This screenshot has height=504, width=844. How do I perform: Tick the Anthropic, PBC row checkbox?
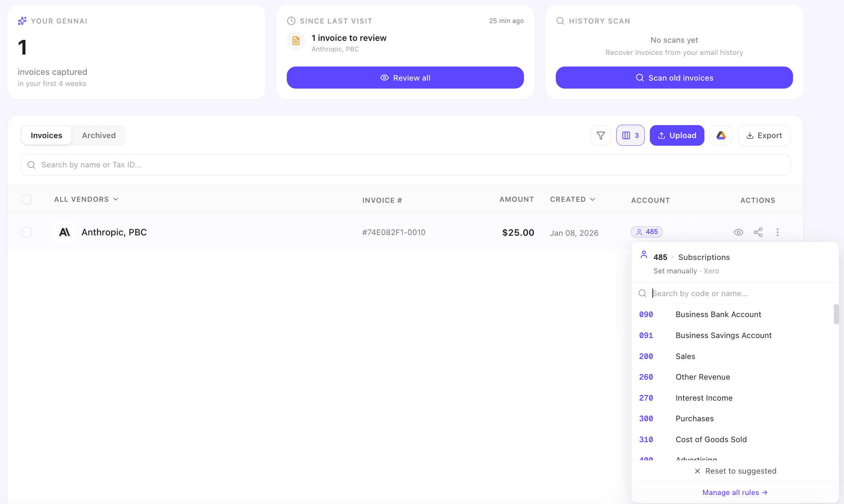pyautogui.click(x=27, y=232)
